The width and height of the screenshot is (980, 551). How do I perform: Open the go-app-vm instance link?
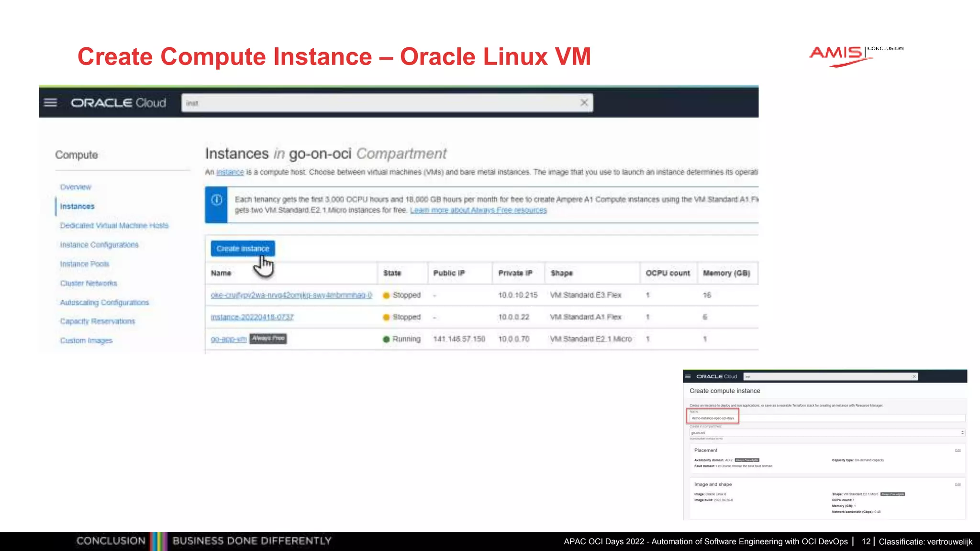tap(229, 339)
